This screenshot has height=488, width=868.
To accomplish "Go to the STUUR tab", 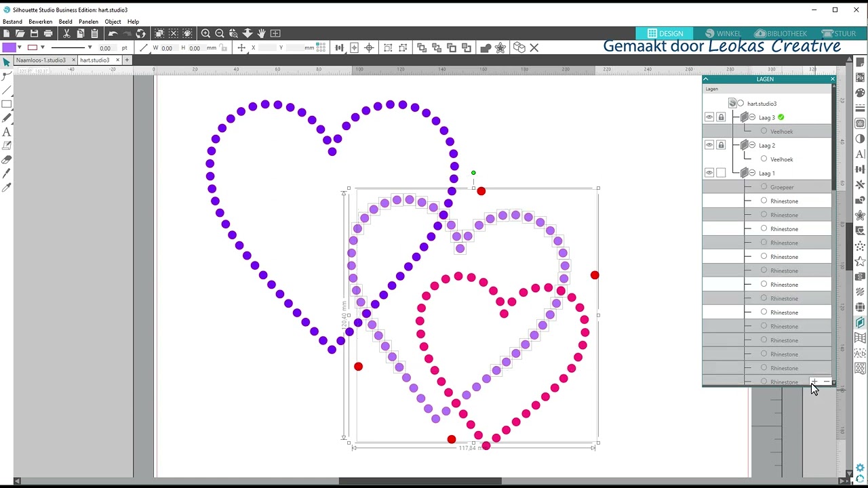I will click(x=839, y=33).
